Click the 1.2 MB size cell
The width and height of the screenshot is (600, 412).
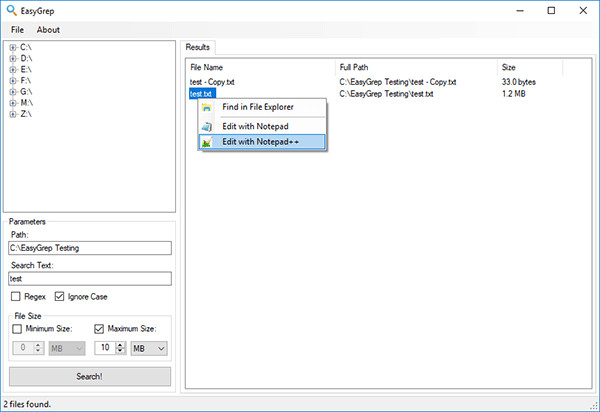coord(514,94)
